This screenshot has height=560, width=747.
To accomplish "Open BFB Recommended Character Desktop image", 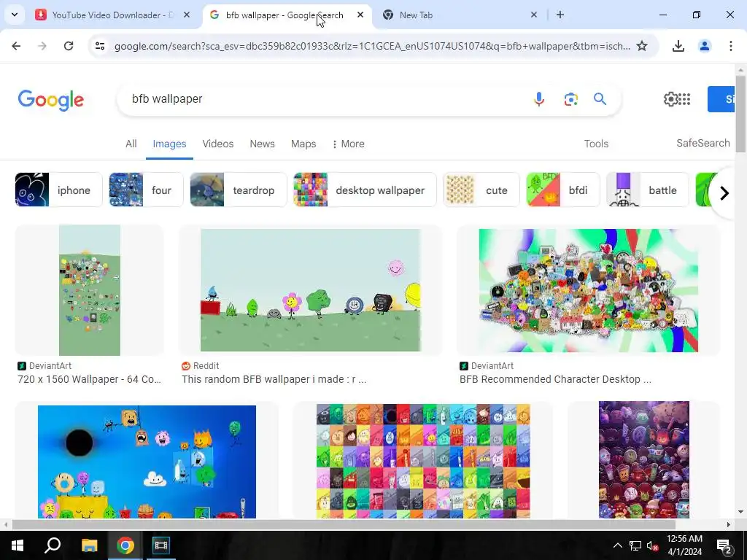I will tap(589, 290).
